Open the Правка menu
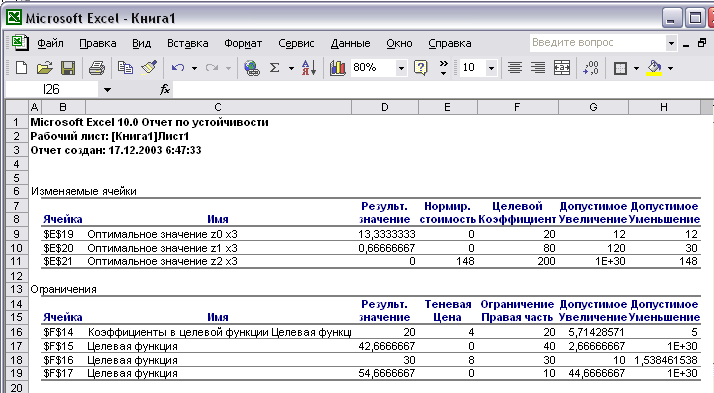This screenshot has width=714, height=393. pos(97,43)
